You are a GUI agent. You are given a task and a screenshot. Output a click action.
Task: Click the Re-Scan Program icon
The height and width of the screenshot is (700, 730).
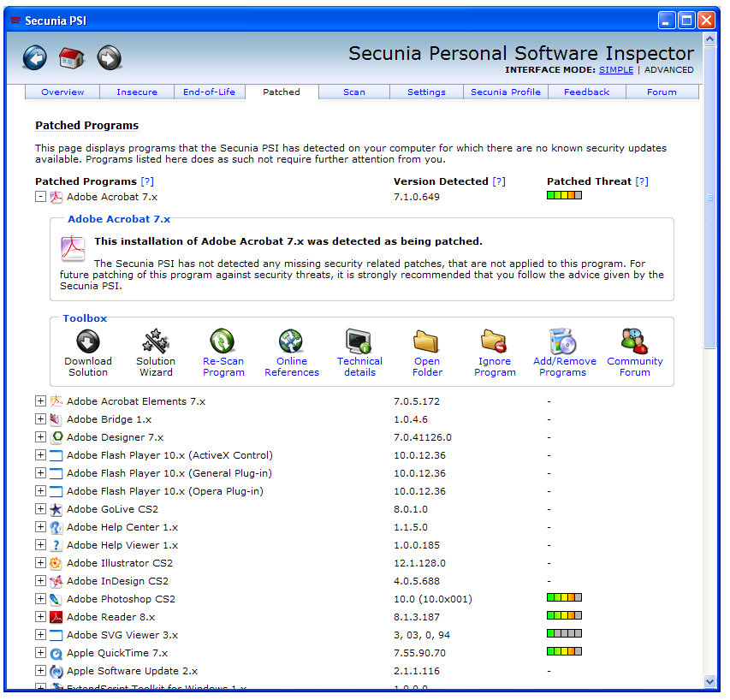[x=223, y=342]
